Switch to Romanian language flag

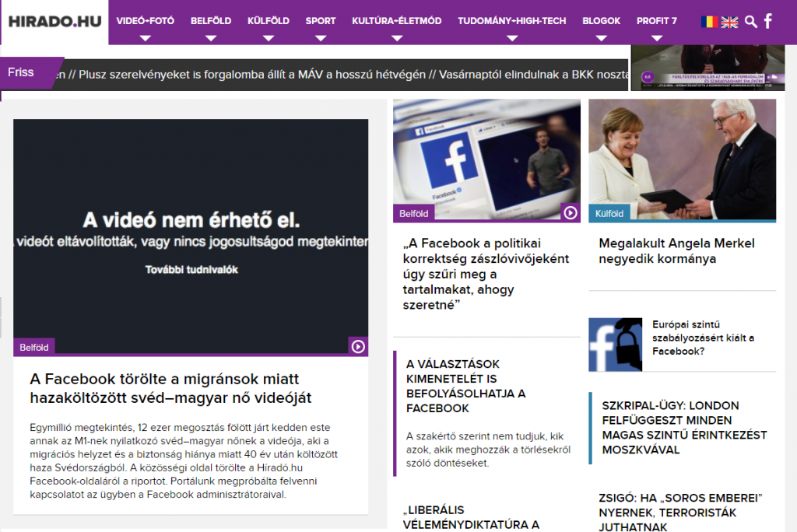point(709,22)
